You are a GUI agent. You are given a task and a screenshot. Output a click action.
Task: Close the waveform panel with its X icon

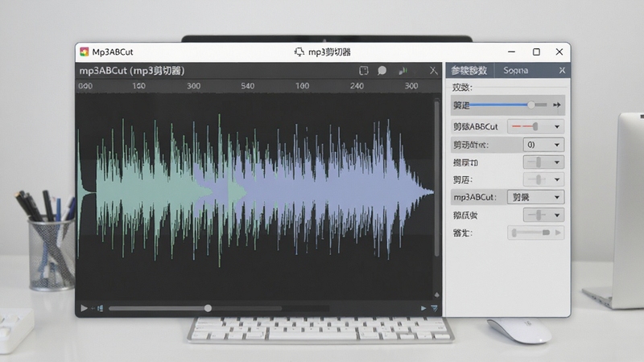click(x=433, y=71)
